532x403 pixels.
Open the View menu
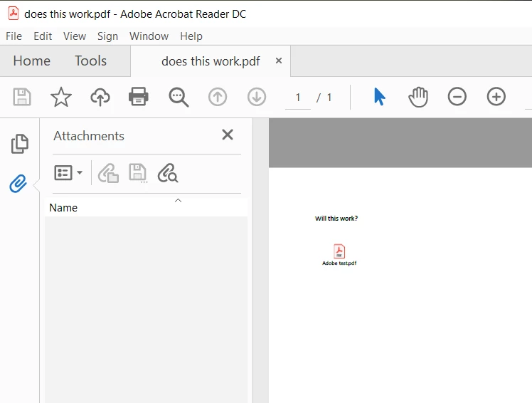(x=75, y=36)
